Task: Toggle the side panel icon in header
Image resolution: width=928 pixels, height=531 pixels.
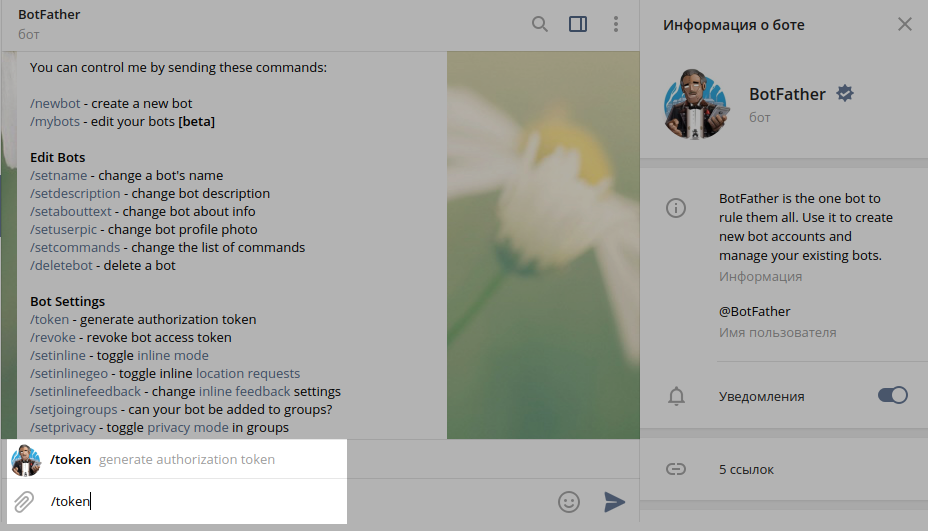Action: (x=578, y=24)
